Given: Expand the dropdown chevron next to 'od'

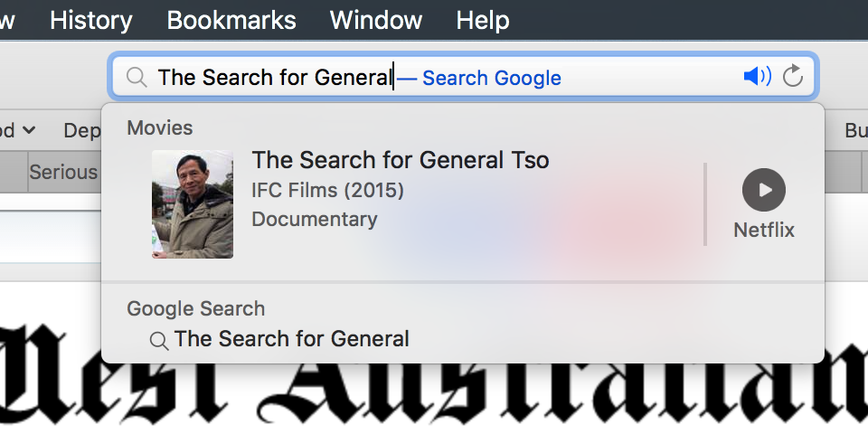Looking at the screenshot, I should coord(29,130).
